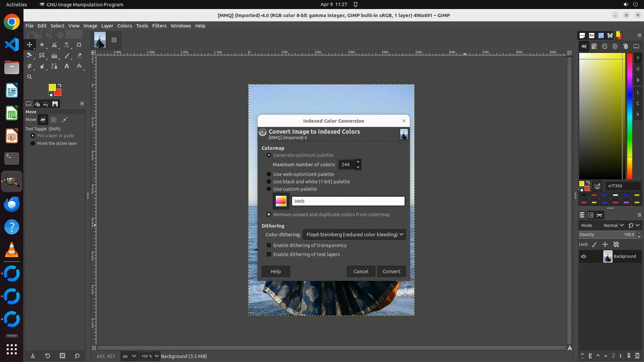Click the Web custom palette name field

[x=348, y=201]
